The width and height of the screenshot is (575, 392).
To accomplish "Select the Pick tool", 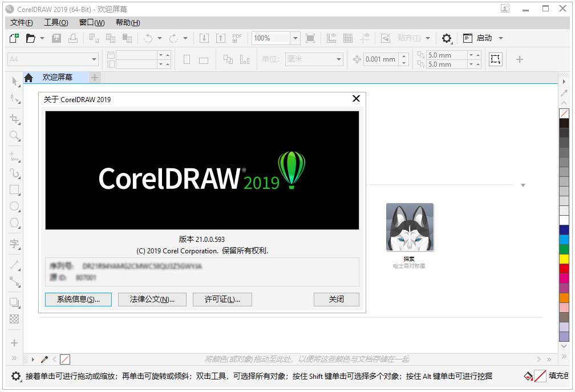I will click(x=15, y=82).
